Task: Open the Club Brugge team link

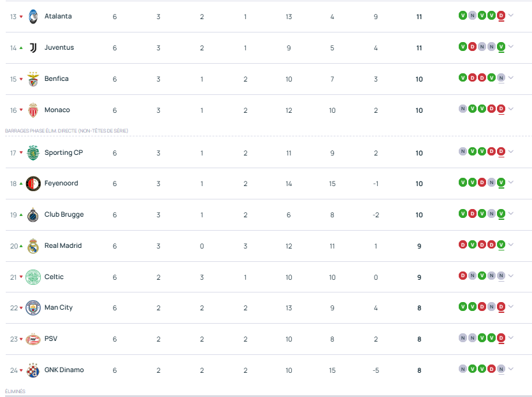Action: [x=64, y=215]
